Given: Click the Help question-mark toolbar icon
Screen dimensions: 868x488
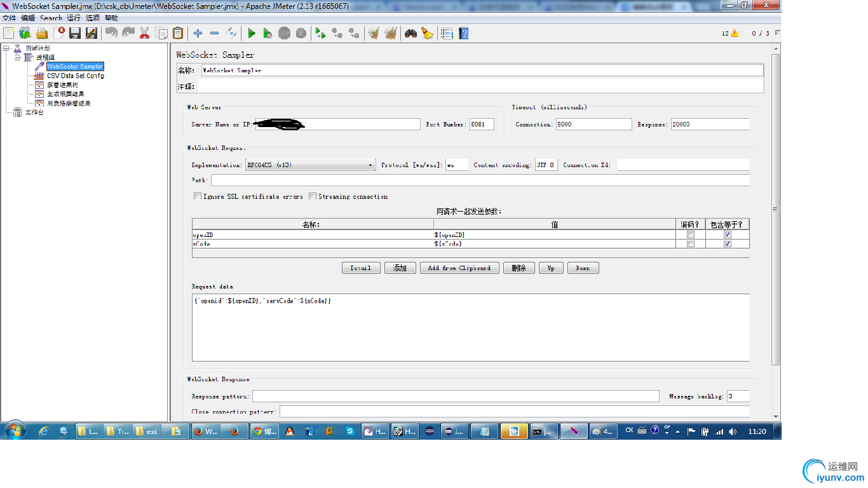Looking at the screenshot, I should 464,33.
